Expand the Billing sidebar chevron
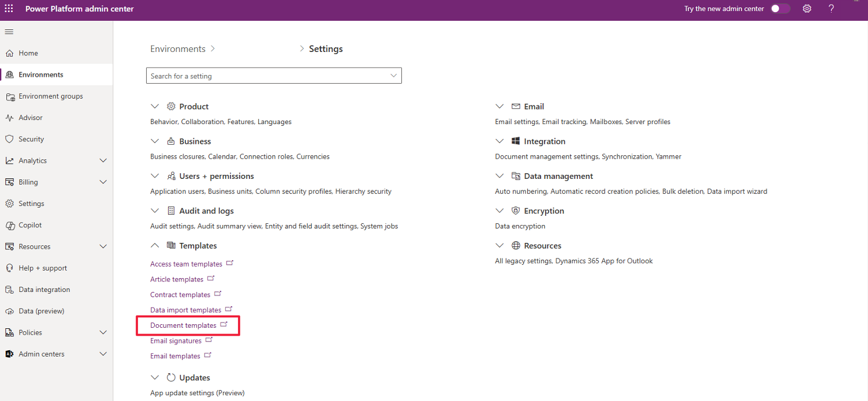The width and height of the screenshot is (868, 401). click(x=103, y=182)
